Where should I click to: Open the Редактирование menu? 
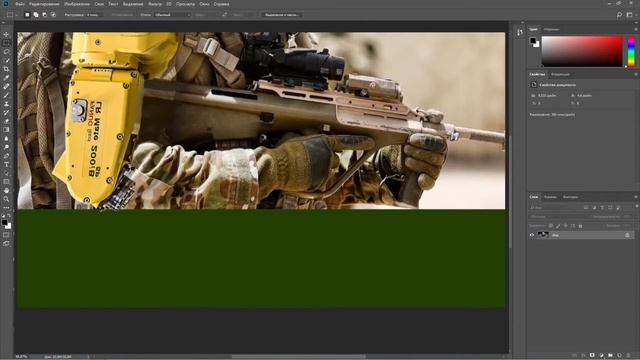pyautogui.click(x=44, y=4)
